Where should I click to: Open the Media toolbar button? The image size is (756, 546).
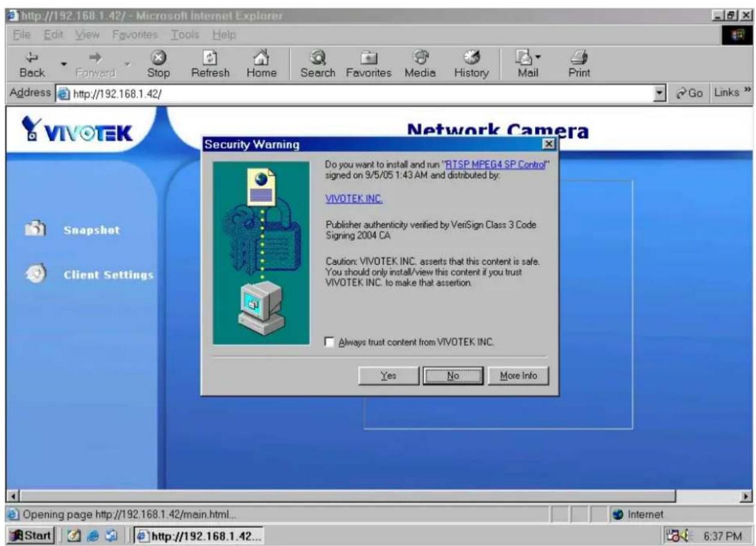(x=420, y=65)
